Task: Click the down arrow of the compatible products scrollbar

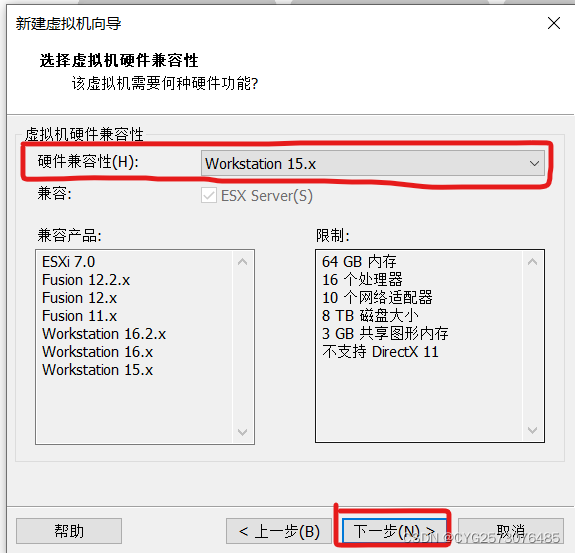Action: 242,432
